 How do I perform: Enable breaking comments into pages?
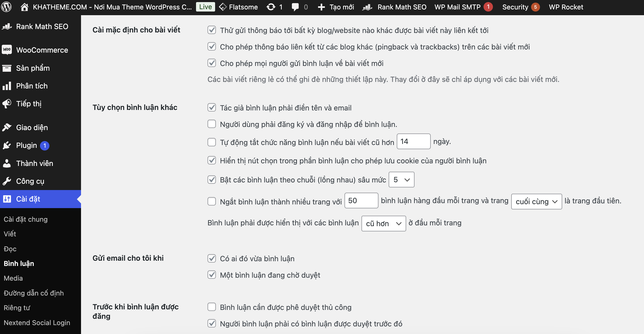[x=212, y=202]
